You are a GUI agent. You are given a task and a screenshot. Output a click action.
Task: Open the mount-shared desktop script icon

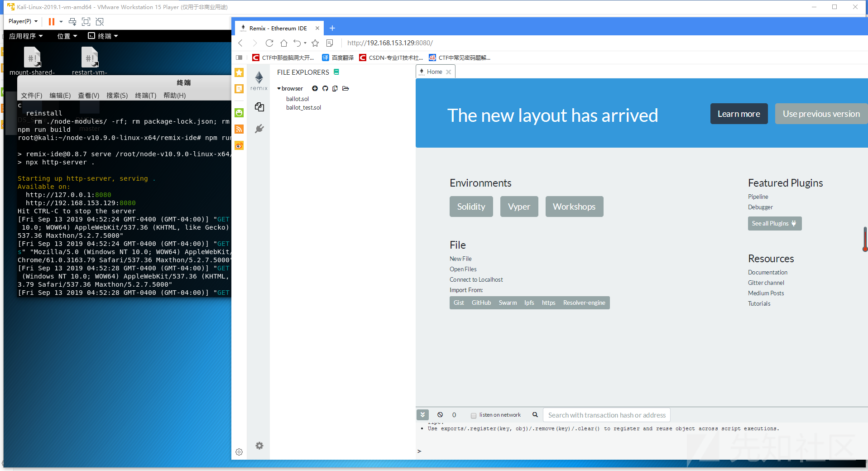pos(32,61)
